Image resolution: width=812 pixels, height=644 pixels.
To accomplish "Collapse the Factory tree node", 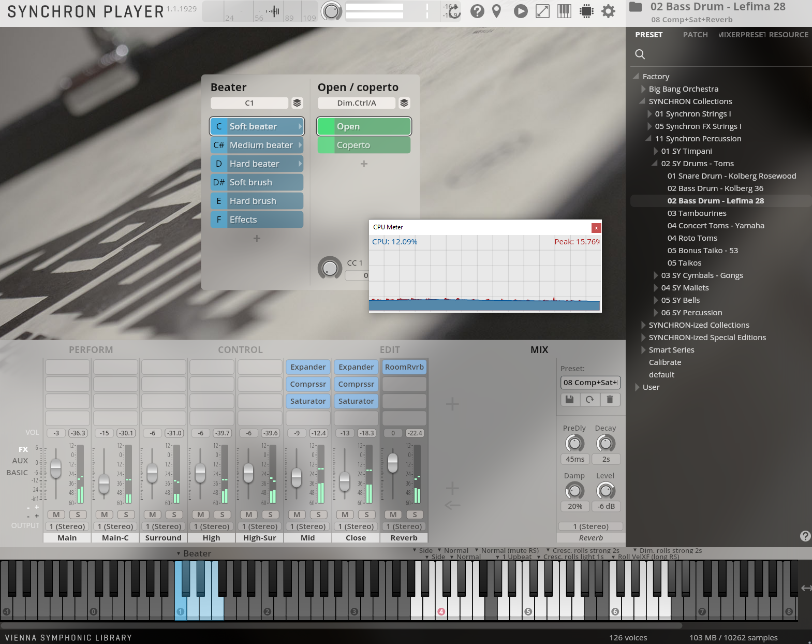I will pyautogui.click(x=636, y=76).
